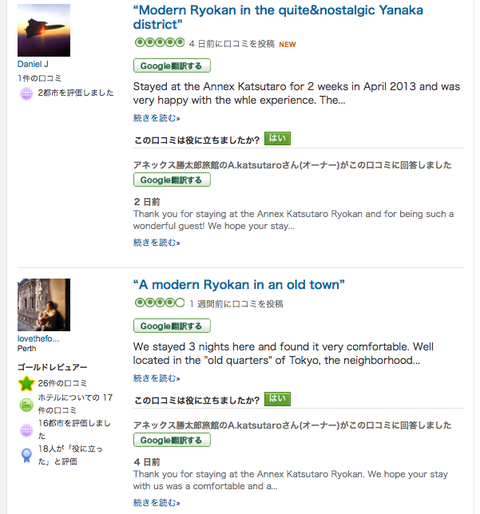Image resolution: width=480 pixels, height=514 pixels.
Task: Click the blue ribbon helpful votes icon
Action: click(26, 455)
